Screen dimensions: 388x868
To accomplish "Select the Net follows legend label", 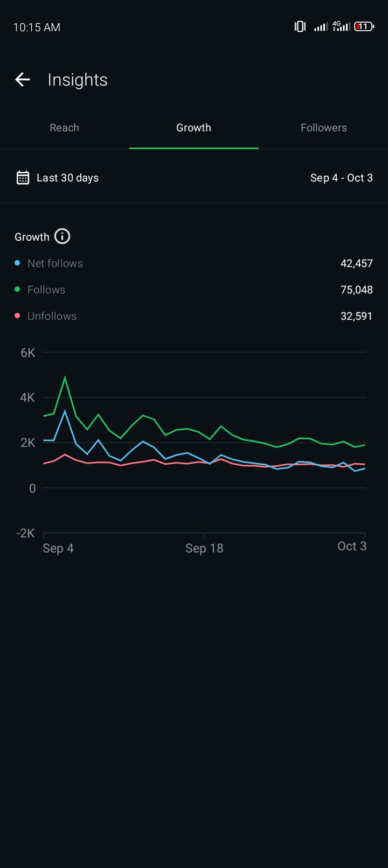I will coord(55,263).
